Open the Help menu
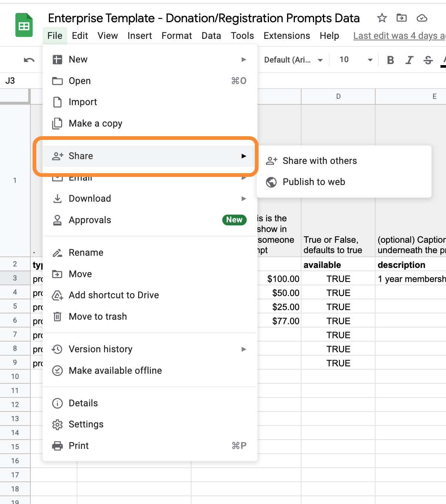 pyautogui.click(x=329, y=36)
